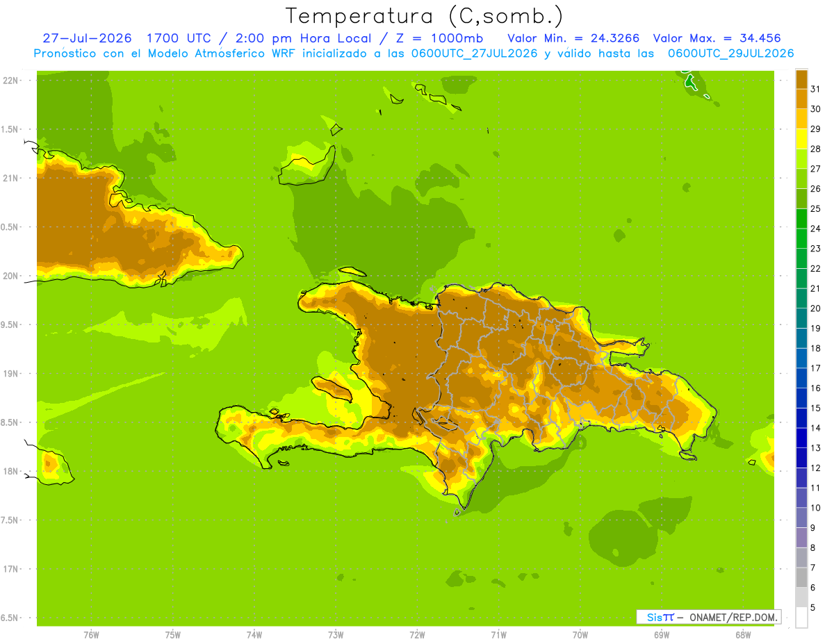Screen dimensions: 834x644
Task: Click the "70W" longitude label
Action: (x=580, y=634)
